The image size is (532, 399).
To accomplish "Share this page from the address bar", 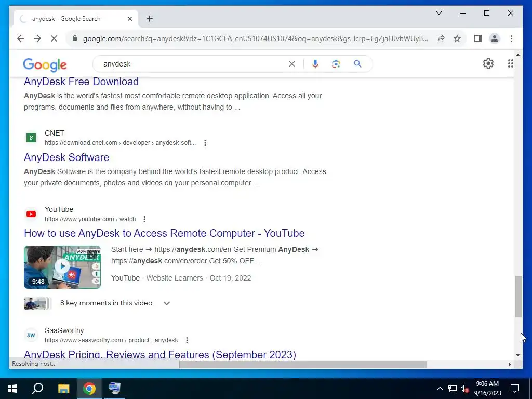I will tap(441, 38).
